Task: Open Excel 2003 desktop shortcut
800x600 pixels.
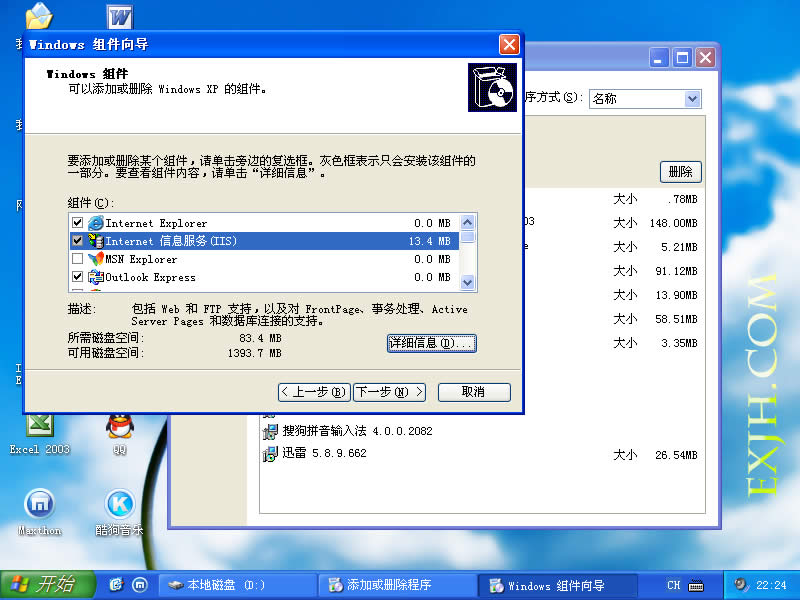Action: pyautogui.click(x=40, y=434)
